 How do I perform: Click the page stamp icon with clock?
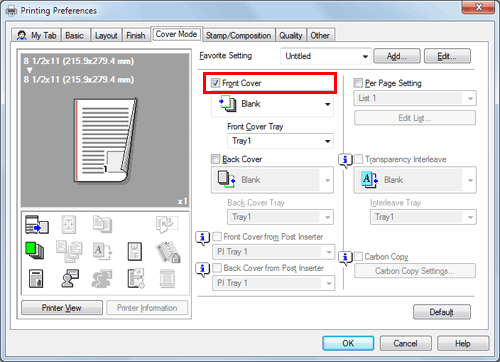[136, 278]
